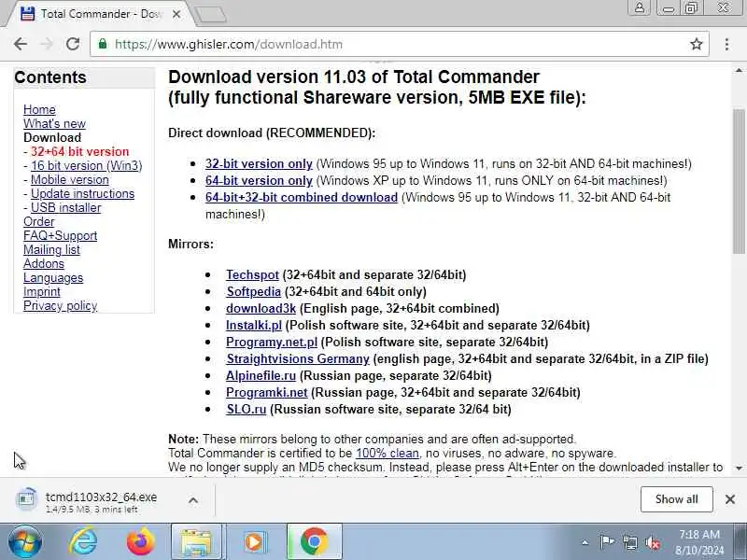This screenshot has width=747, height=560.
Task: Open the USB installer entry
Action: pyautogui.click(x=65, y=207)
